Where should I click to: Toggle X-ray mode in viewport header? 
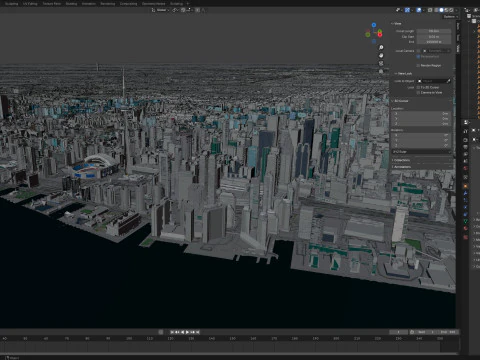pos(430,10)
